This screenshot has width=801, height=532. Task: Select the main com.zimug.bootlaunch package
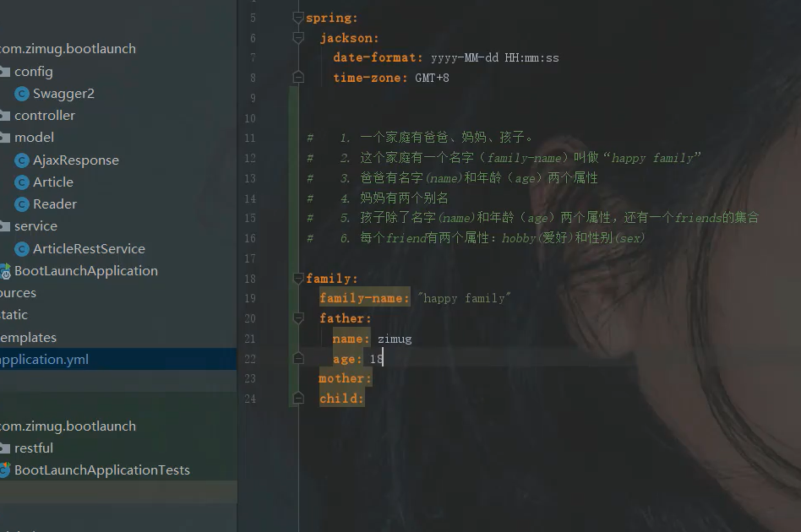pos(68,49)
